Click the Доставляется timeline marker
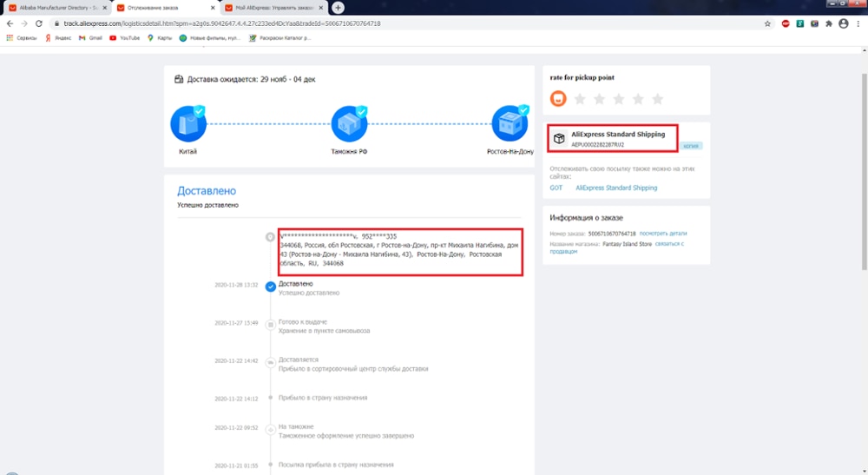 tap(270, 363)
